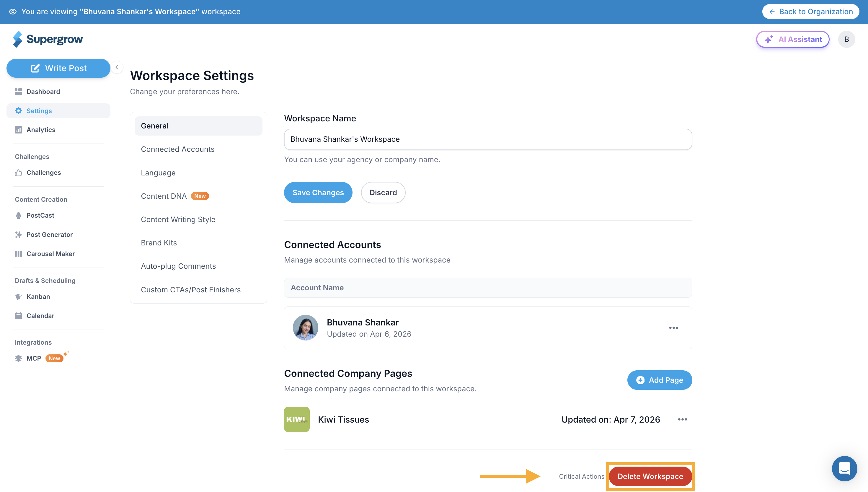Open Calendar in the sidebar
This screenshot has width=868, height=492.
[x=58, y=316]
